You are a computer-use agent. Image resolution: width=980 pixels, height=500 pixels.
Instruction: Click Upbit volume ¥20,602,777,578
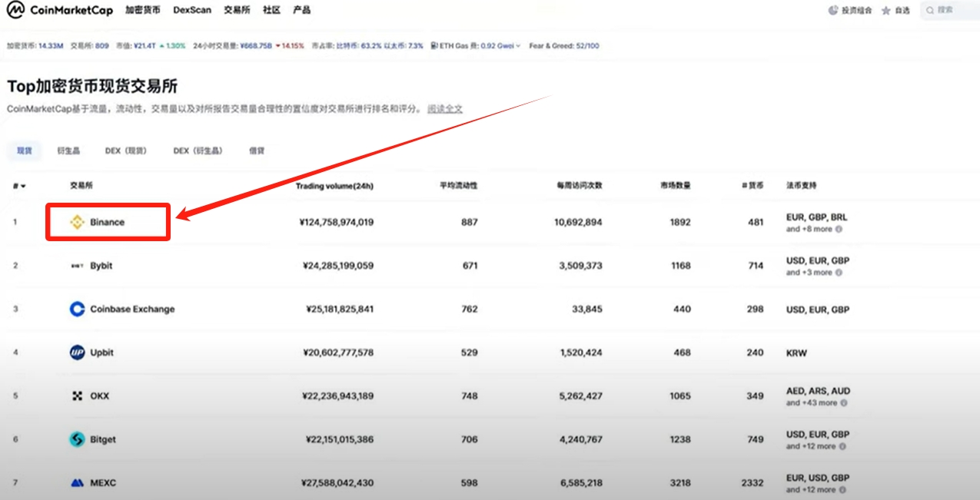point(338,353)
